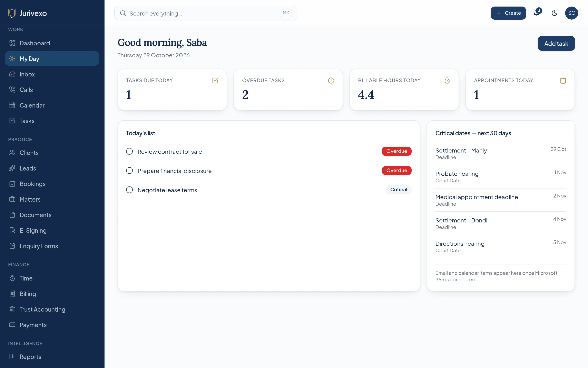The image size is (588, 368).
Task: Mark Prepare financial disclosure complete
Action: pos(129,171)
